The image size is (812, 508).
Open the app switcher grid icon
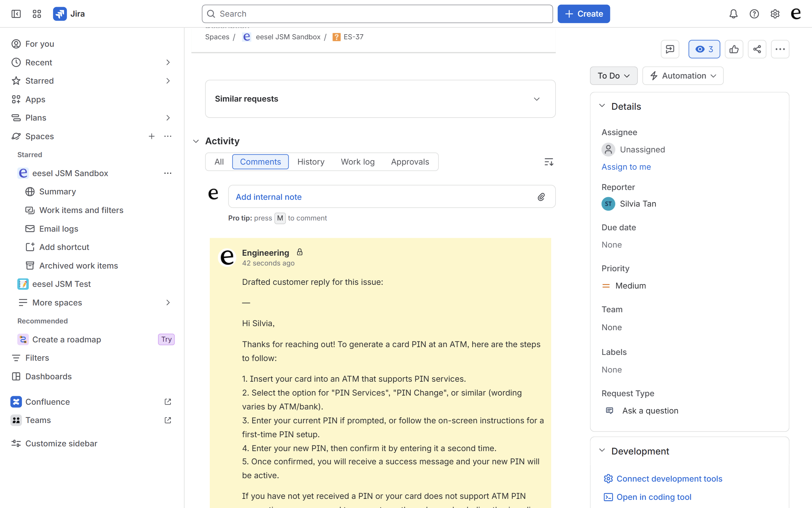tap(37, 14)
